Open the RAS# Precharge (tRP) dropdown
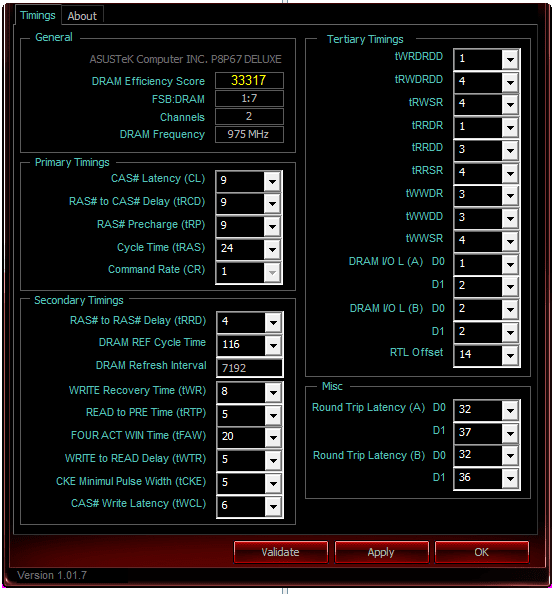 pos(272,226)
